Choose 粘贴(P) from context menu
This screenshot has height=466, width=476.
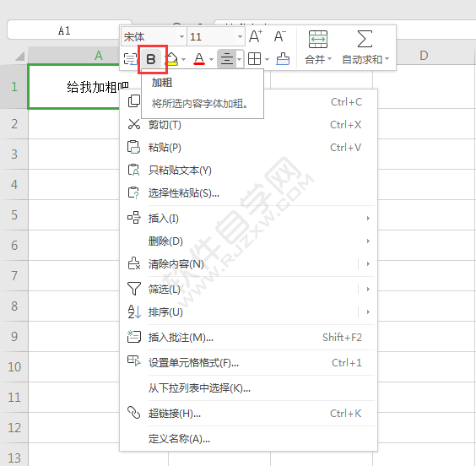click(248, 148)
